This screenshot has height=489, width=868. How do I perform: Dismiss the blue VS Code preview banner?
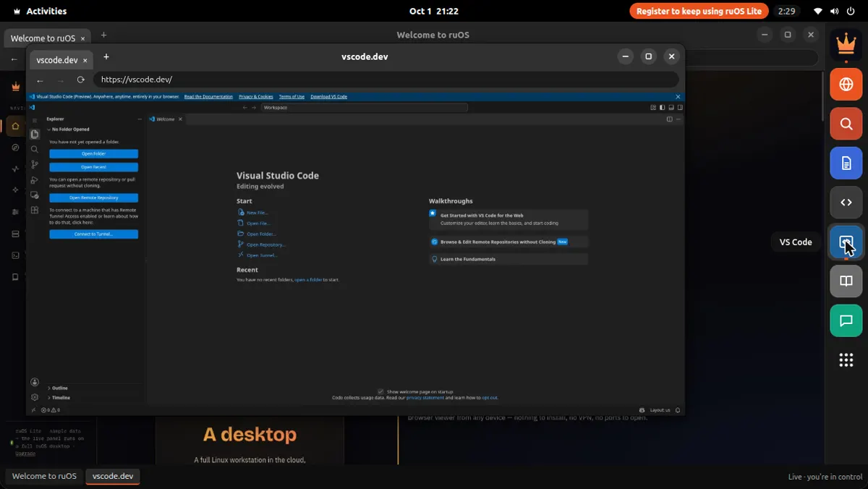(x=678, y=96)
